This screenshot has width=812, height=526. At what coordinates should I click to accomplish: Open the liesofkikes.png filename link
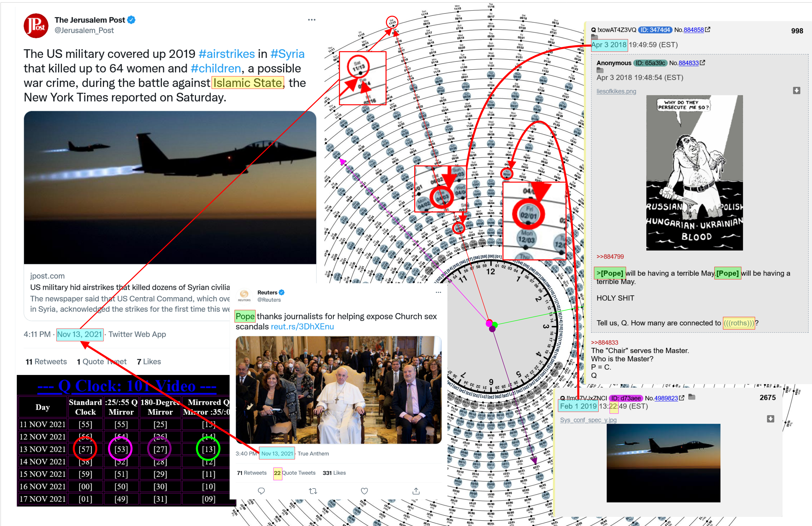616,91
